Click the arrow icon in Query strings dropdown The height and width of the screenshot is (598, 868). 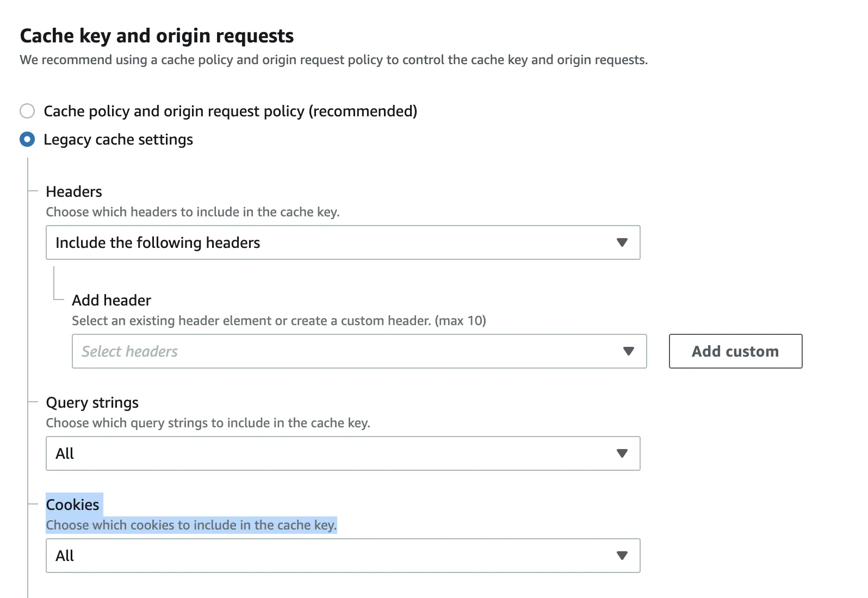click(622, 453)
